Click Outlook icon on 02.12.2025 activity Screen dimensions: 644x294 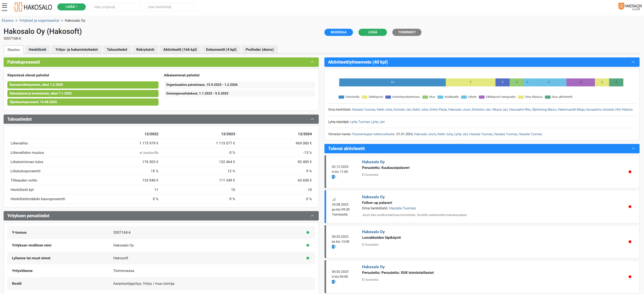(334, 177)
